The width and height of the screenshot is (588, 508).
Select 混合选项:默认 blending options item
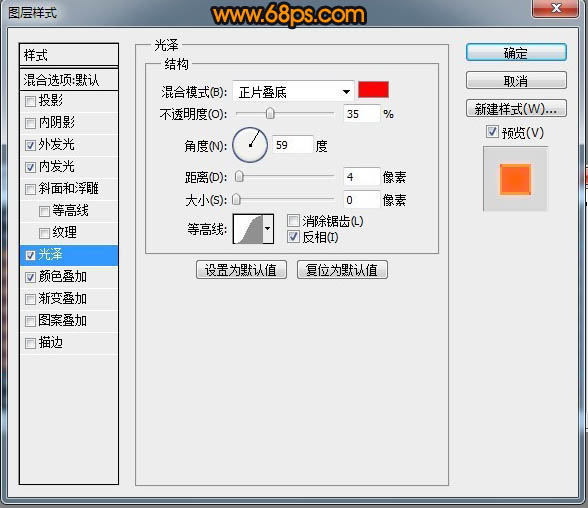click(x=69, y=79)
